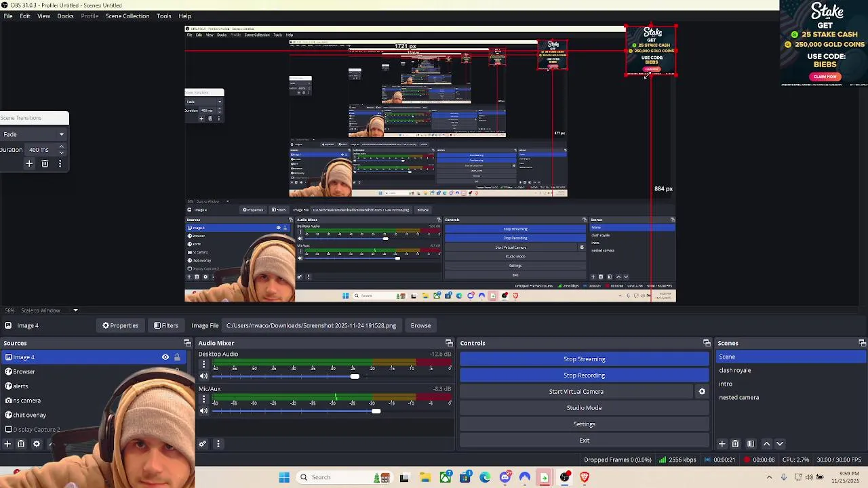The height and width of the screenshot is (488, 868).
Task: Open the Brave browser taskbar icon
Action: pos(584,477)
